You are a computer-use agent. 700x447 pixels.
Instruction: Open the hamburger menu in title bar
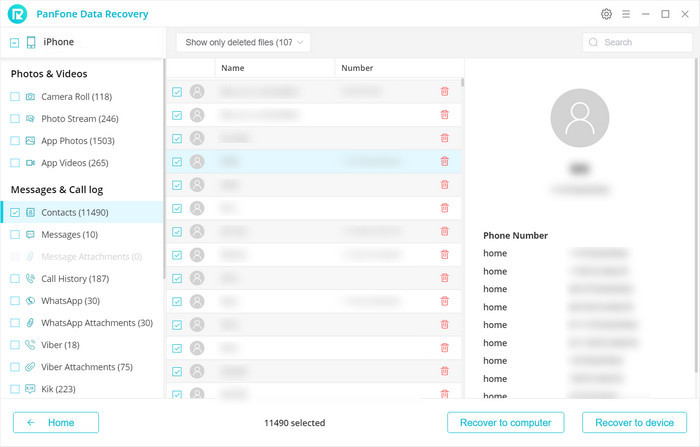tap(626, 14)
